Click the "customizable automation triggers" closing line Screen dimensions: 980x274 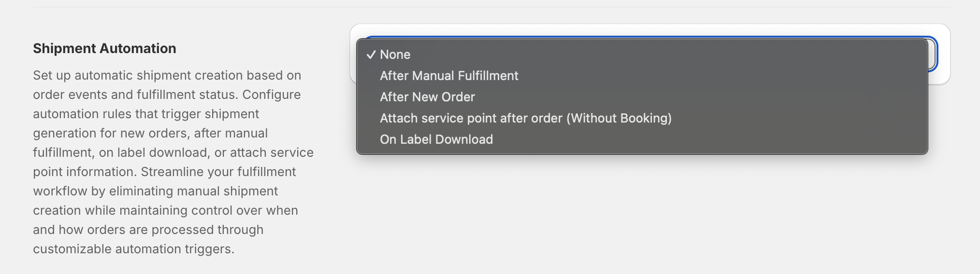133,249
